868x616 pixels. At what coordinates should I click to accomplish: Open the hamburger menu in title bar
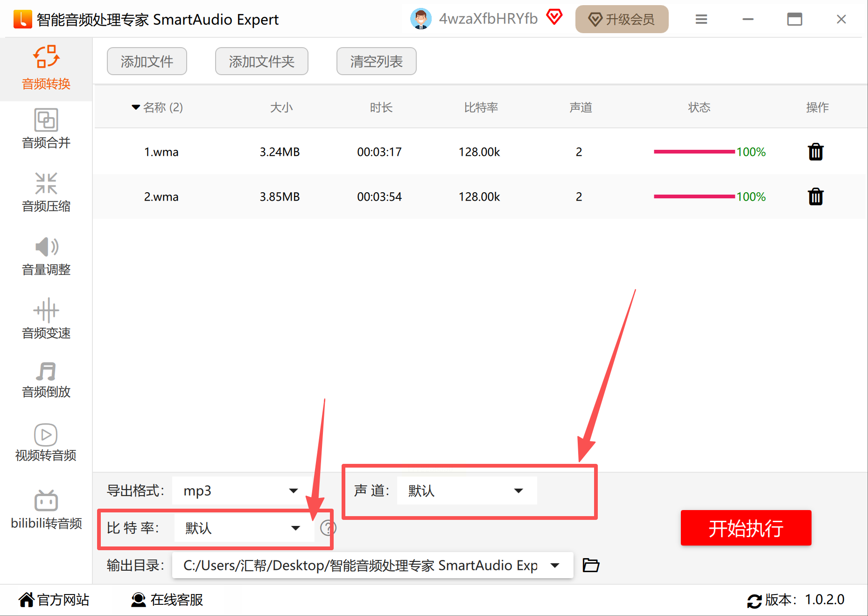[701, 19]
